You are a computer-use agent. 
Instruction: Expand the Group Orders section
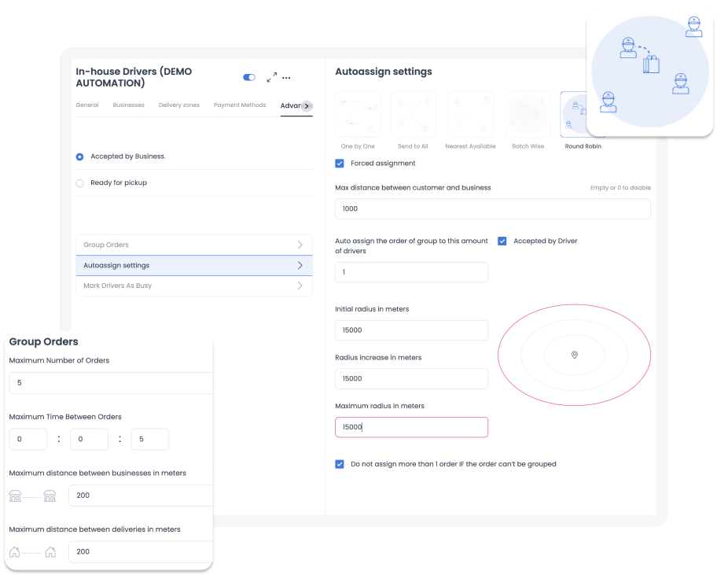(x=193, y=245)
